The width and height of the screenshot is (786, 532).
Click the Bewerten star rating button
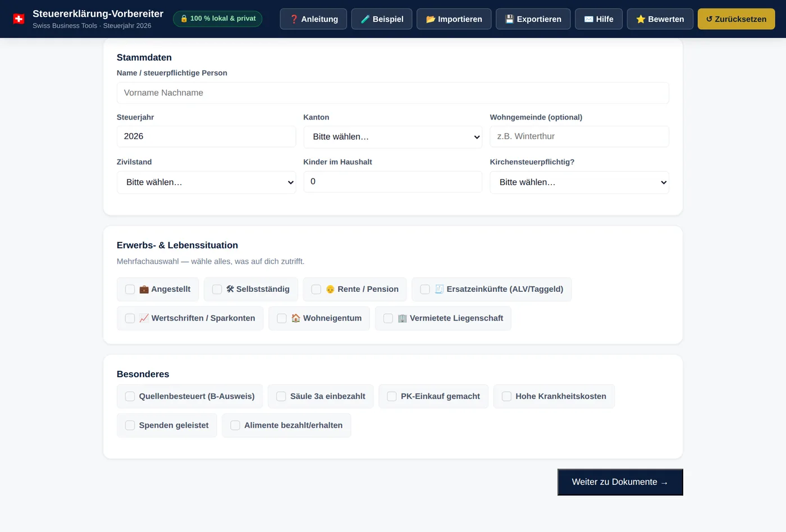click(660, 19)
